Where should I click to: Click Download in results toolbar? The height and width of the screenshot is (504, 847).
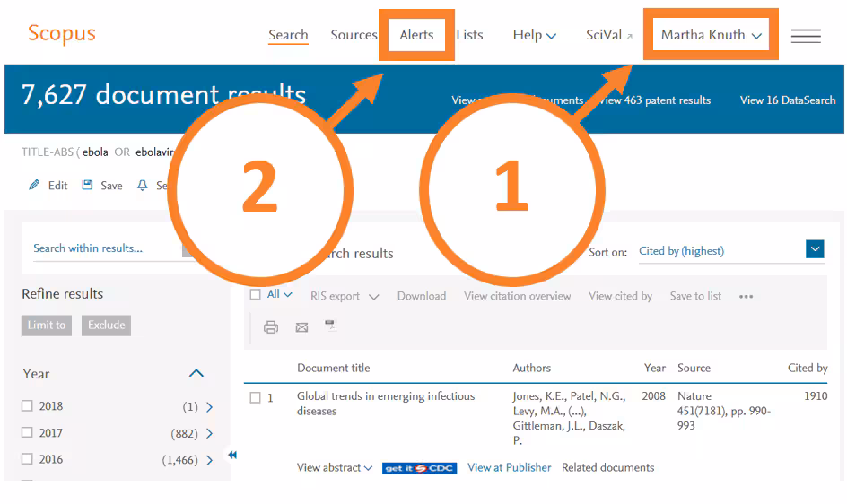422,296
